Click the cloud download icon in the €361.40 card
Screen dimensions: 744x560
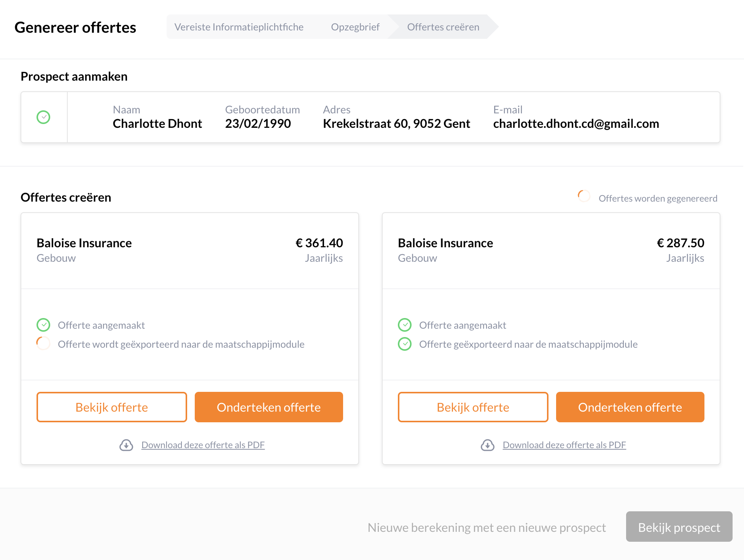click(x=126, y=445)
